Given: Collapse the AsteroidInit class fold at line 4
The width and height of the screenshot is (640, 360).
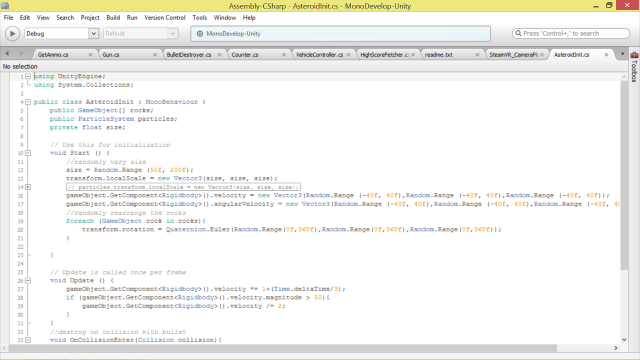Looking at the screenshot, I should pos(28,102).
